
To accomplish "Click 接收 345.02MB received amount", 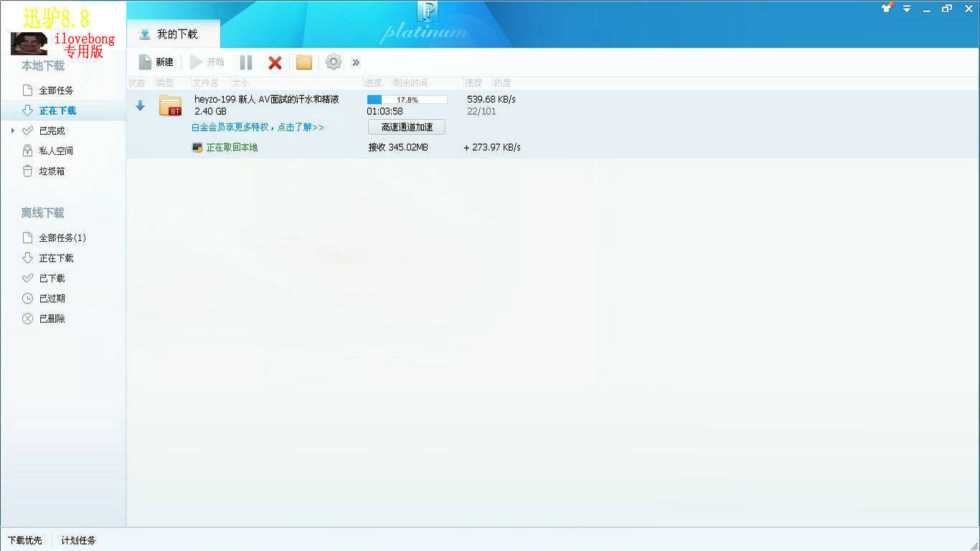I will click(x=398, y=147).
